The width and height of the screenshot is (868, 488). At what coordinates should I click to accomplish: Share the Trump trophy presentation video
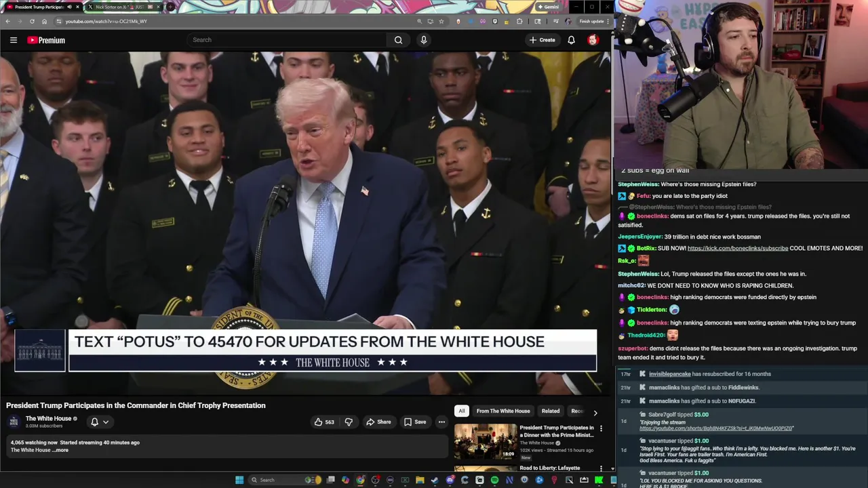click(x=378, y=422)
